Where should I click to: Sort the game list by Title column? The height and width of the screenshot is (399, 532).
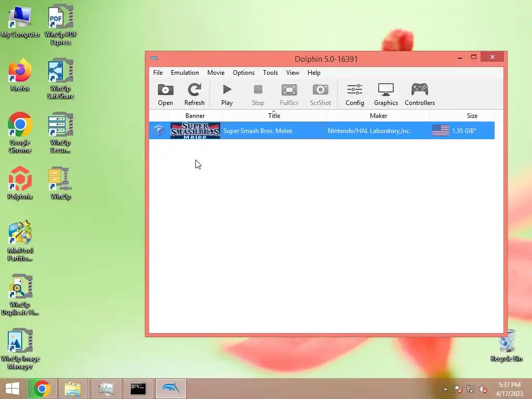[x=274, y=116]
